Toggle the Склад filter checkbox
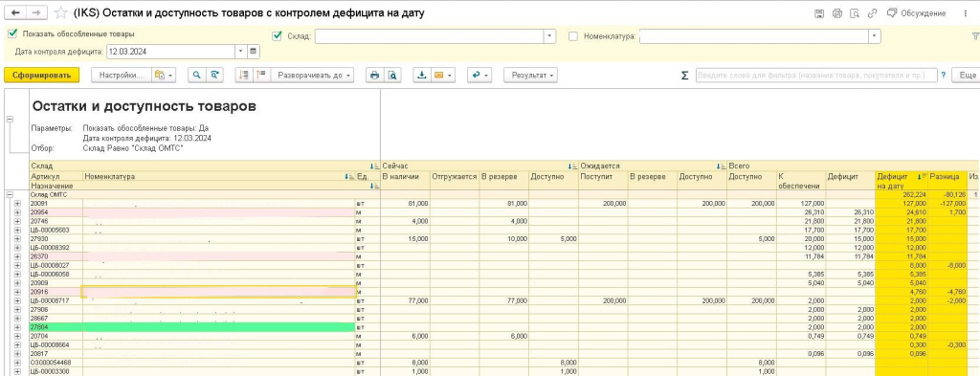Image resolution: width=980 pixels, height=376 pixels. (278, 36)
